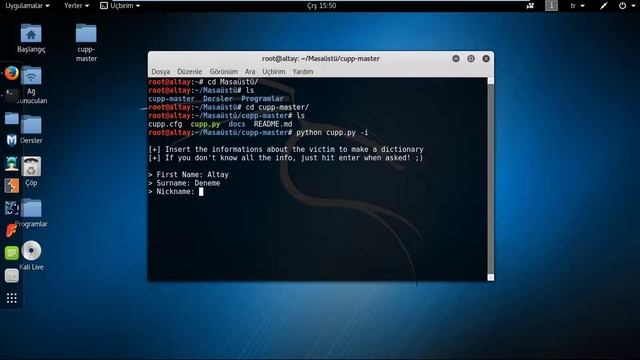The image size is (640, 360).
Task: Click 'docs' in the ls output
Action: (237, 124)
